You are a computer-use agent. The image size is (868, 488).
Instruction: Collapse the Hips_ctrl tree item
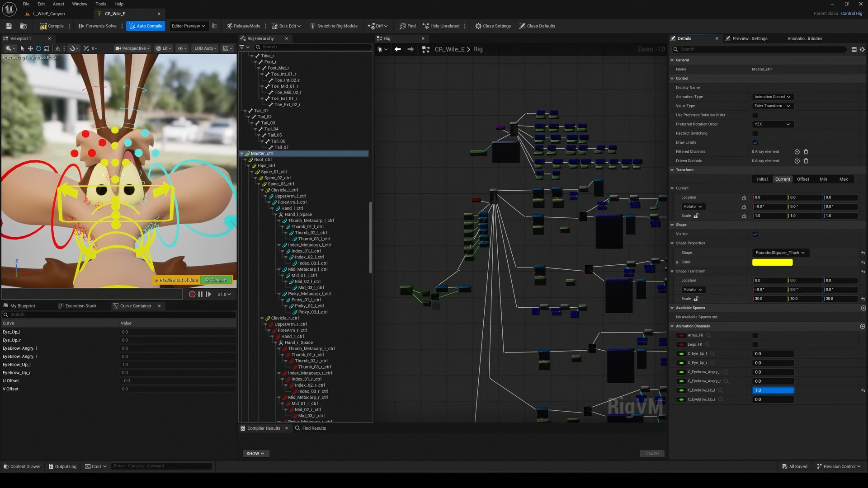[x=248, y=166]
